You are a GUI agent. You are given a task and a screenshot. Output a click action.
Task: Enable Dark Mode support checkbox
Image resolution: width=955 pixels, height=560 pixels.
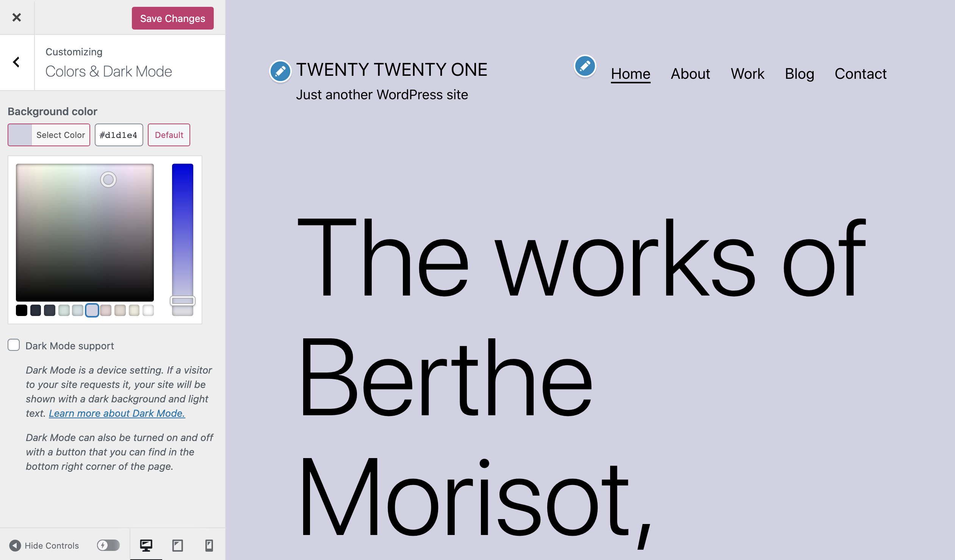coord(13,345)
